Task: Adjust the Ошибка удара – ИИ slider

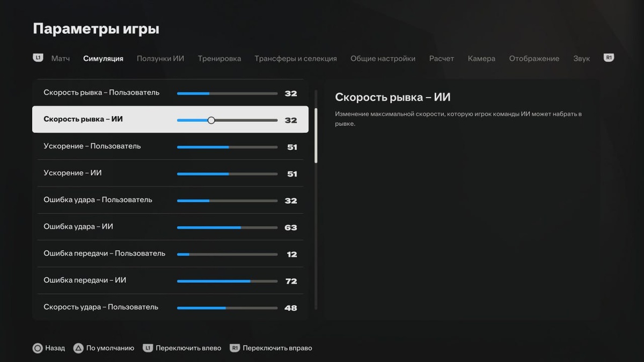Action: (x=228, y=227)
